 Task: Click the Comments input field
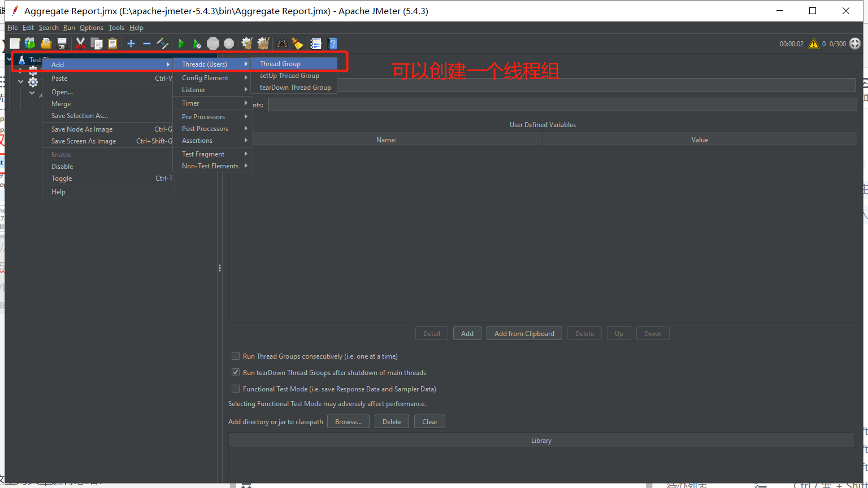coord(562,104)
